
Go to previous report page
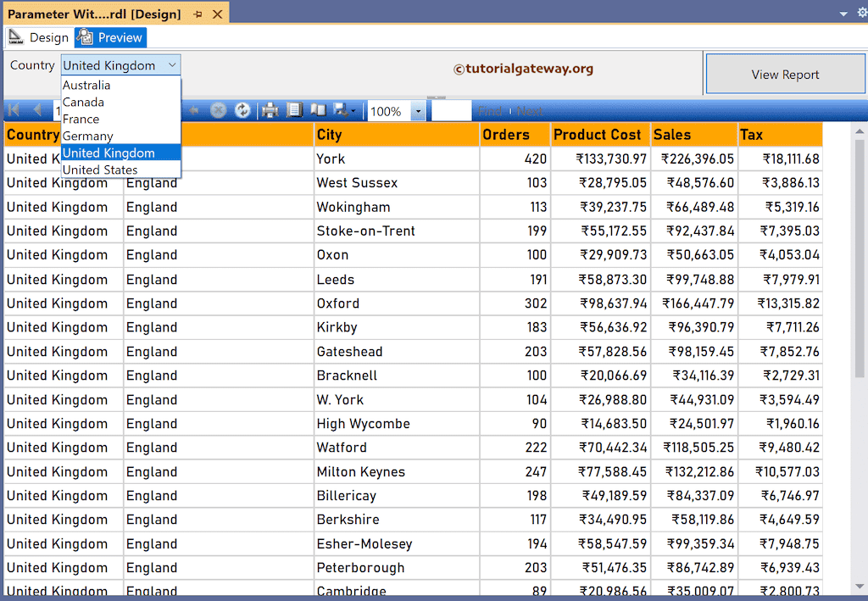tap(37, 110)
